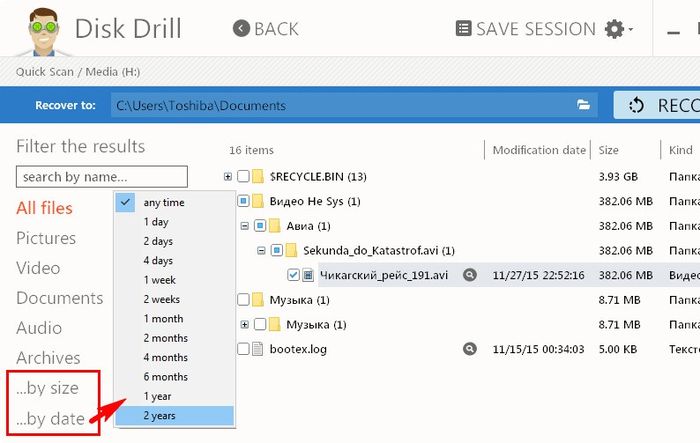The width and height of the screenshot is (700, 443).
Task: Filter results by Audio
Action: coord(39,328)
